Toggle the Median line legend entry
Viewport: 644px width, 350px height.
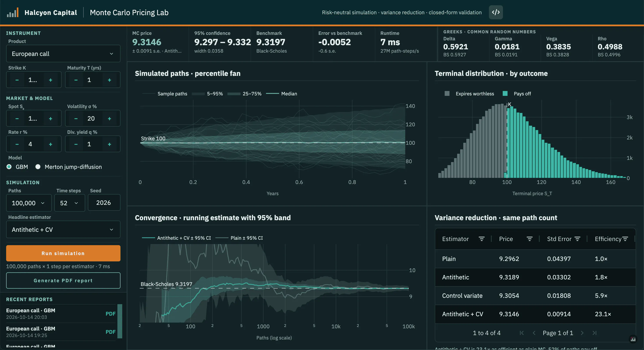click(281, 94)
